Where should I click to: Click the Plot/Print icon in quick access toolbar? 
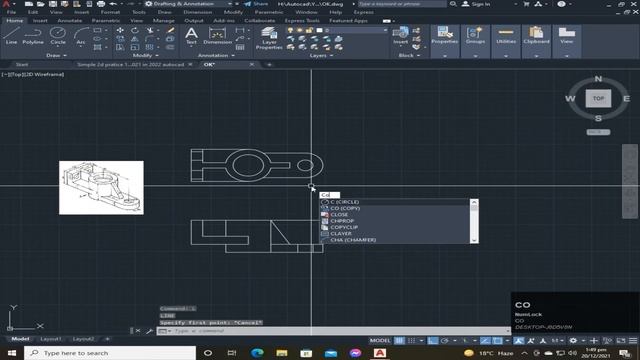[101, 4]
